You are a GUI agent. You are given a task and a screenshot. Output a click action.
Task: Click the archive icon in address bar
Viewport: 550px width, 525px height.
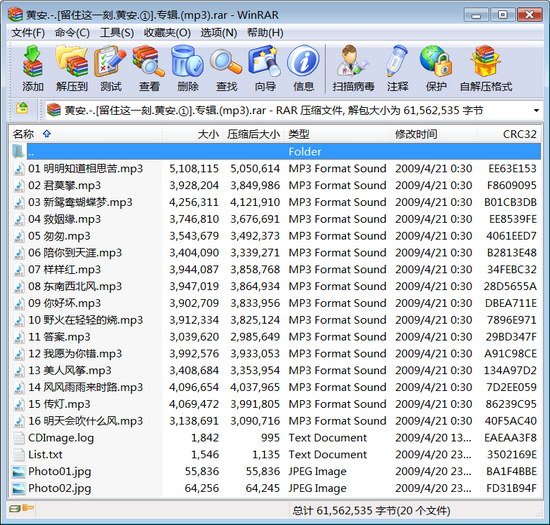tap(54, 110)
